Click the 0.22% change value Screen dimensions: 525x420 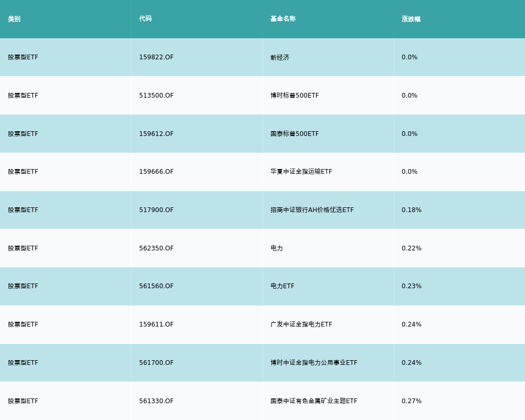pyautogui.click(x=412, y=248)
